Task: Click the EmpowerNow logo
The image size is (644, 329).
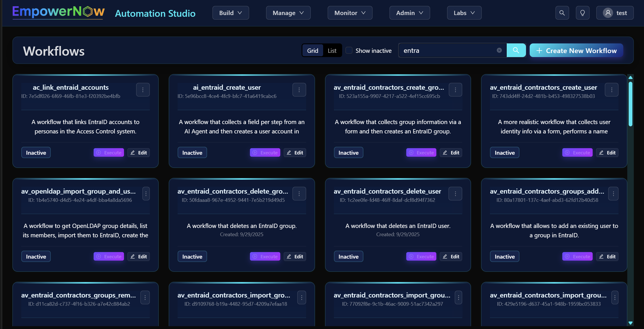Action: pos(58,12)
